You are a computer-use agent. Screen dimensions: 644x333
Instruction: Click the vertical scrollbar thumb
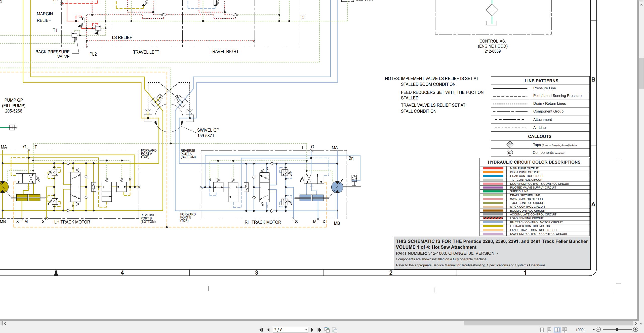[x=641, y=73]
